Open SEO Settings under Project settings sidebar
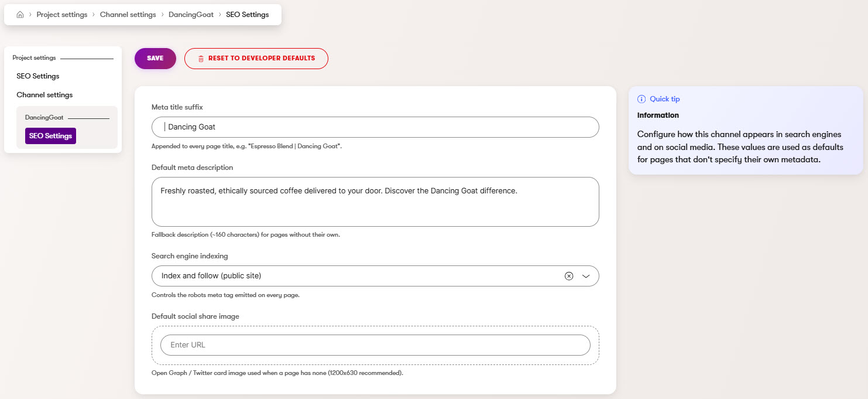 click(x=38, y=76)
